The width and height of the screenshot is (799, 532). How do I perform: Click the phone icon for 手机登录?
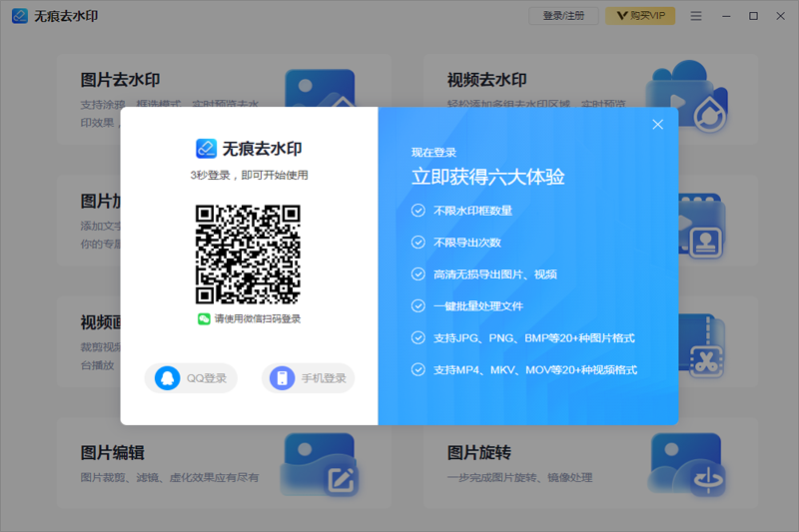coord(283,378)
